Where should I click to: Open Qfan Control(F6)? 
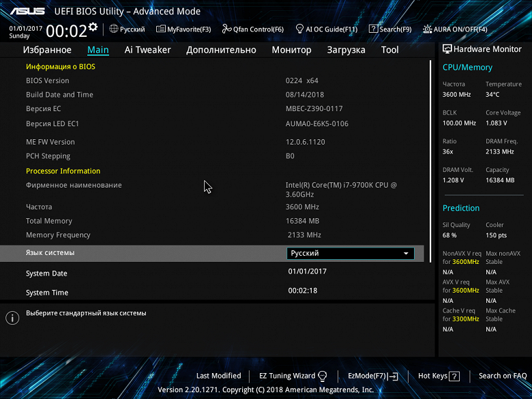click(253, 29)
